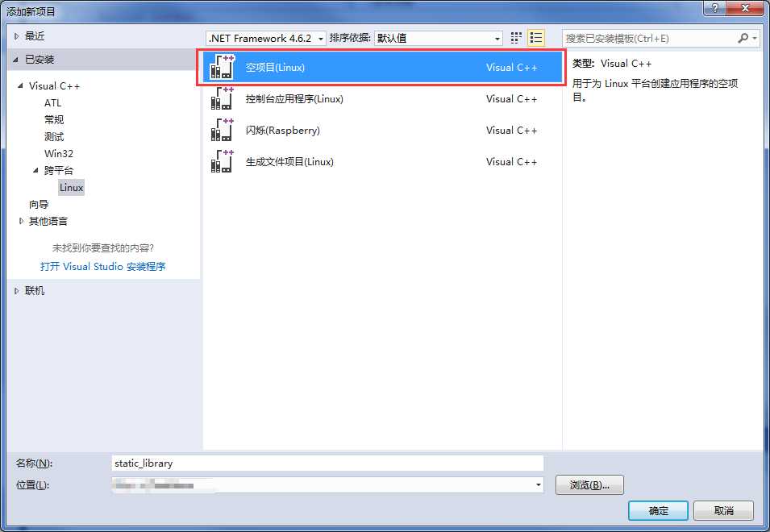Collapse the 已安装 section
Image resolution: width=770 pixels, height=532 pixels.
16,60
